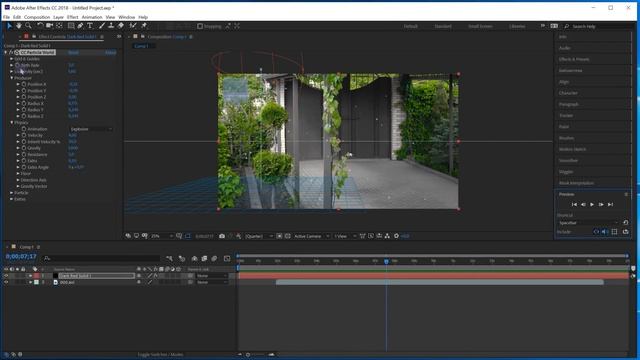Hide the video footage layer eye
Screen dimensions: 640x360
6,282
